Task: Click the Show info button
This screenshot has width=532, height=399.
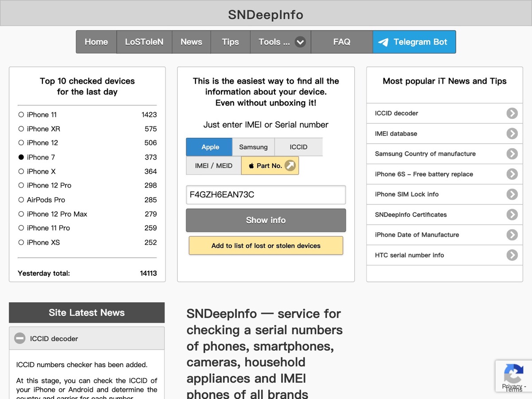Action: pyautogui.click(x=266, y=220)
